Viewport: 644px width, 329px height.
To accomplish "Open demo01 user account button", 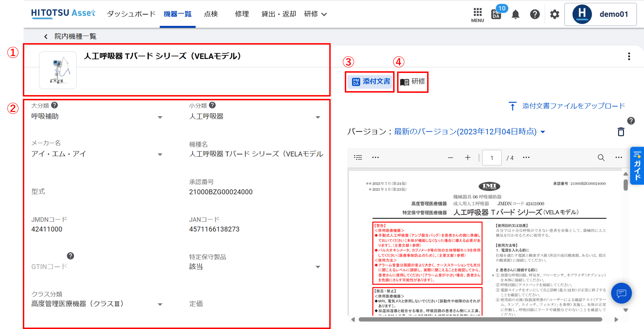I will pyautogui.click(x=601, y=14).
